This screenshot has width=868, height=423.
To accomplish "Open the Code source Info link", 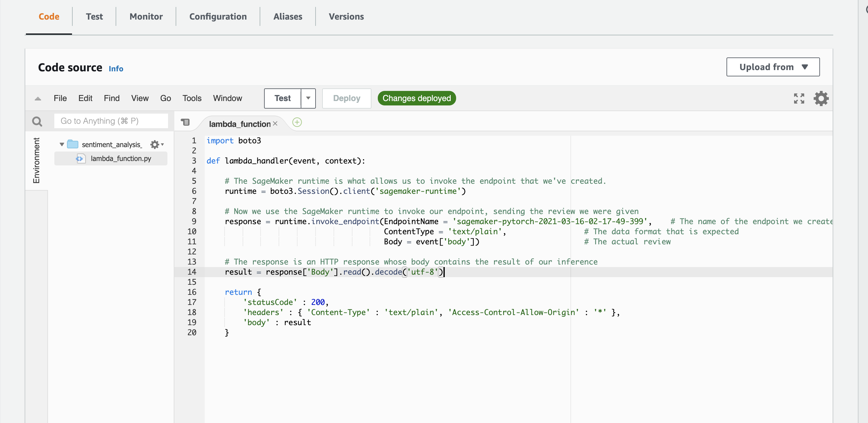I will click(x=116, y=69).
